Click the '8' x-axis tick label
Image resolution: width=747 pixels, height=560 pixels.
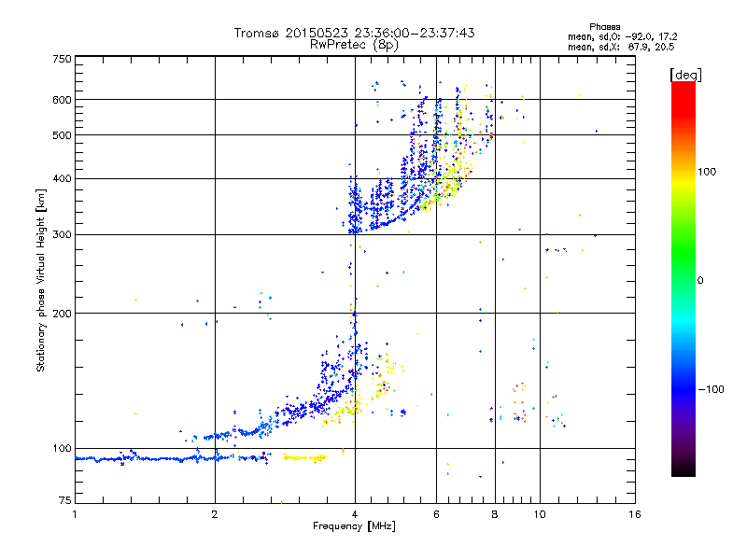[495, 514]
